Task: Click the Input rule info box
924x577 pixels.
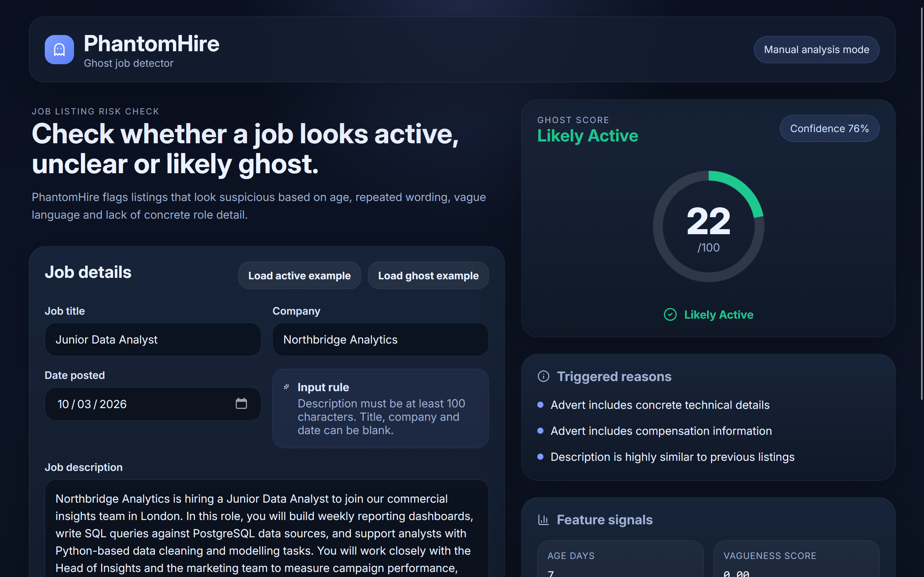Action: (x=380, y=408)
